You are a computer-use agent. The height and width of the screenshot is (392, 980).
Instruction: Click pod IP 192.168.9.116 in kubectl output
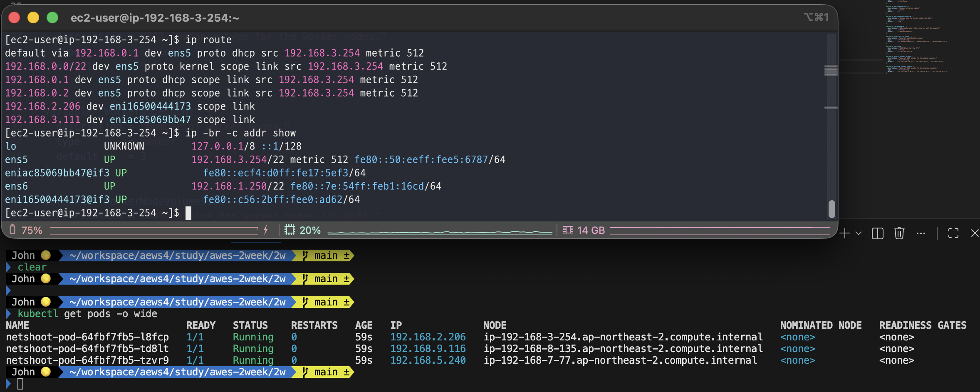(428, 349)
